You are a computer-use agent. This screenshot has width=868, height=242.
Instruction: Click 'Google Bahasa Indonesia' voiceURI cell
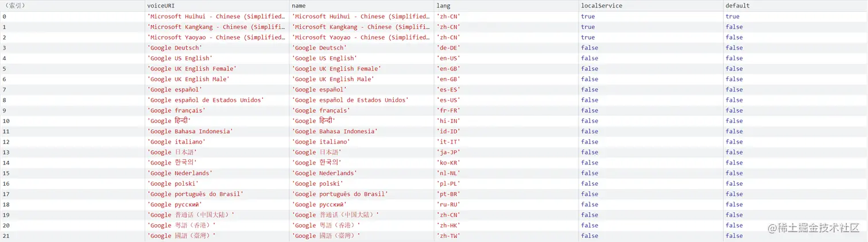(x=217, y=131)
